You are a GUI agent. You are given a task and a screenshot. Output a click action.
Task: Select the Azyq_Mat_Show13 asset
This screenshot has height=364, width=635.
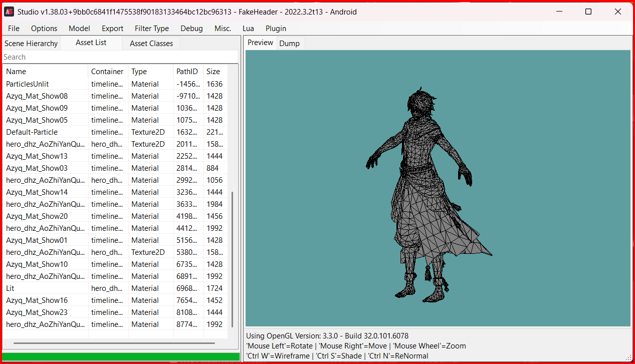(x=115, y=156)
